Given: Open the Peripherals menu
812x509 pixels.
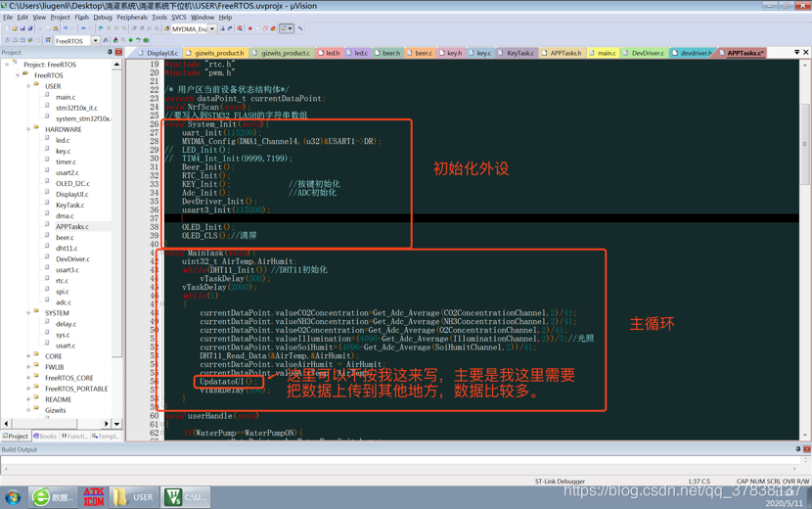Looking at the screenshot, I should tap(132, 17).
